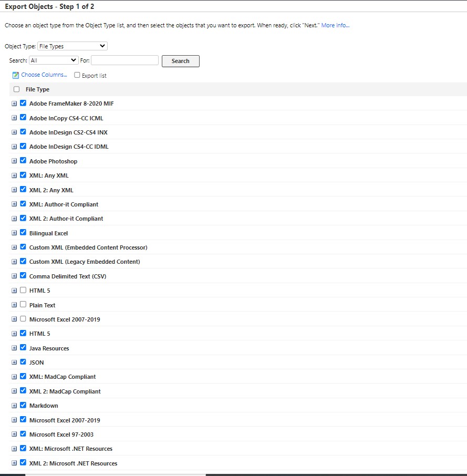Uncheck the XML: Any XML checkbox
This screenshot has height=476, width=467.
(23, 175)
